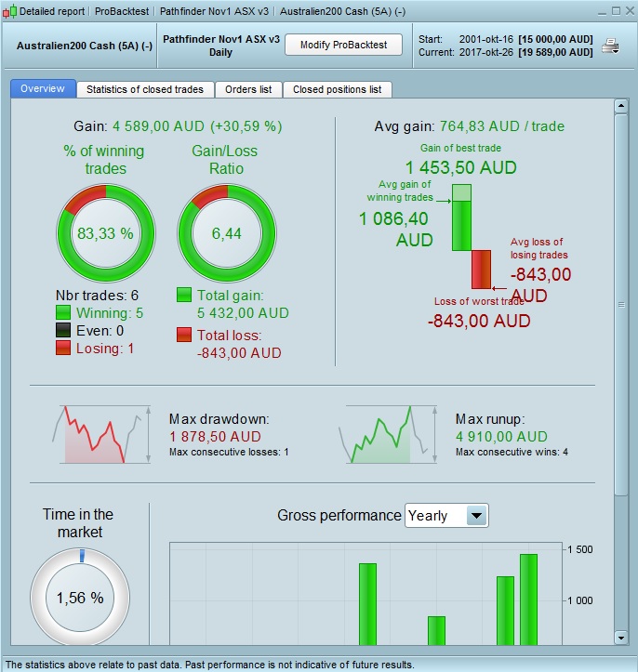Click the winning trades 83,33 % donut

(x=106, y=233)
